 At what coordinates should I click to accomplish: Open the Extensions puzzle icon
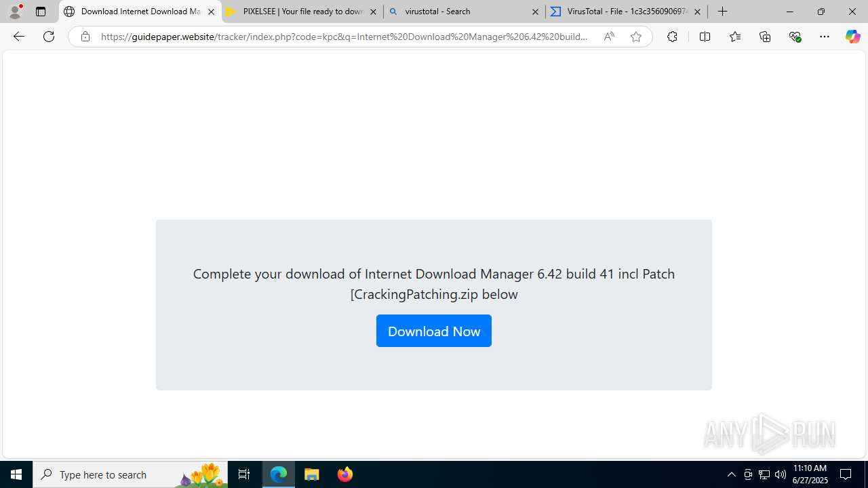[672, 37]
